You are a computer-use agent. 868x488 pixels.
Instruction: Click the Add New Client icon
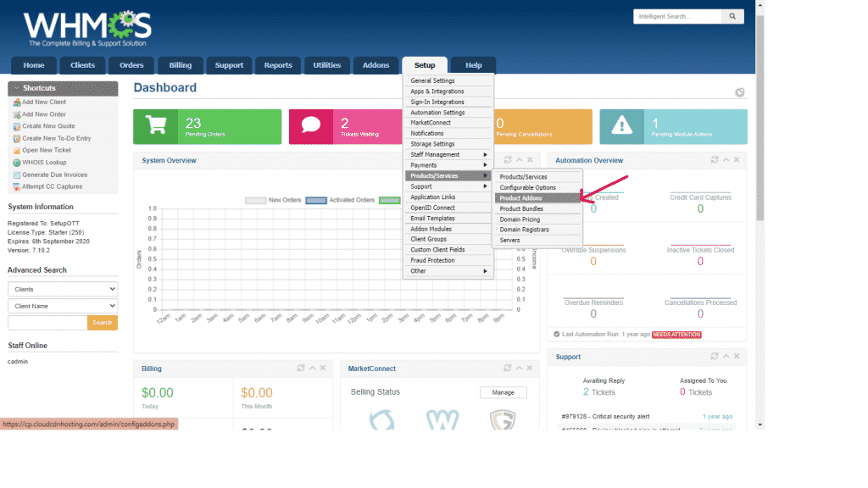(x=17, y=103)
